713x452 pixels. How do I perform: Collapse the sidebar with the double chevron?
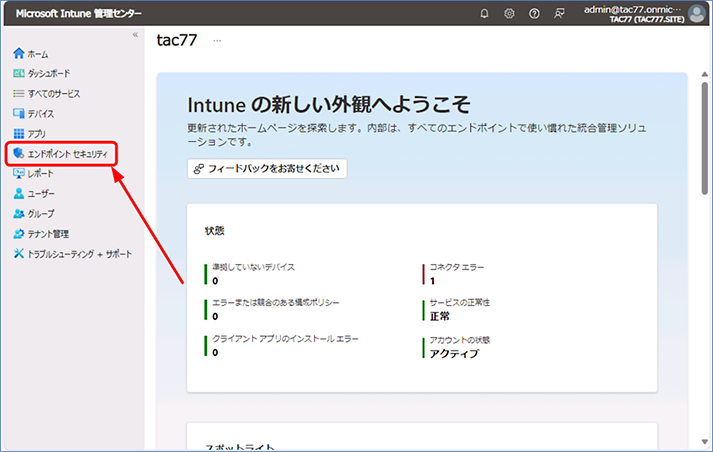135,35
